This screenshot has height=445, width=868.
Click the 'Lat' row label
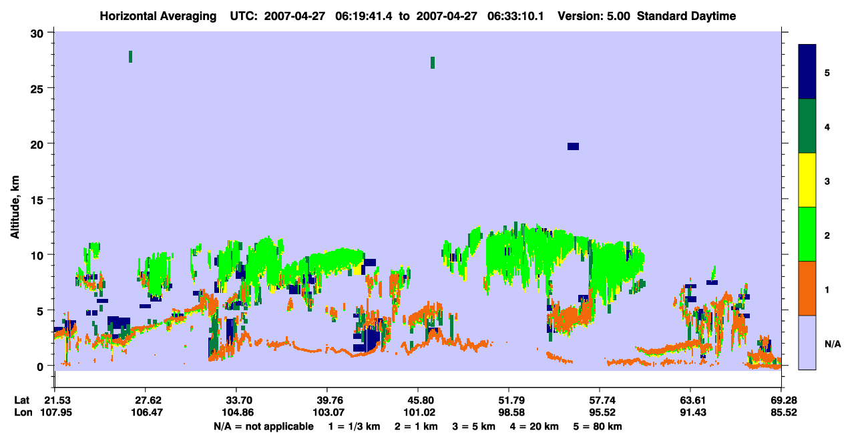click(x=21, y=400)
